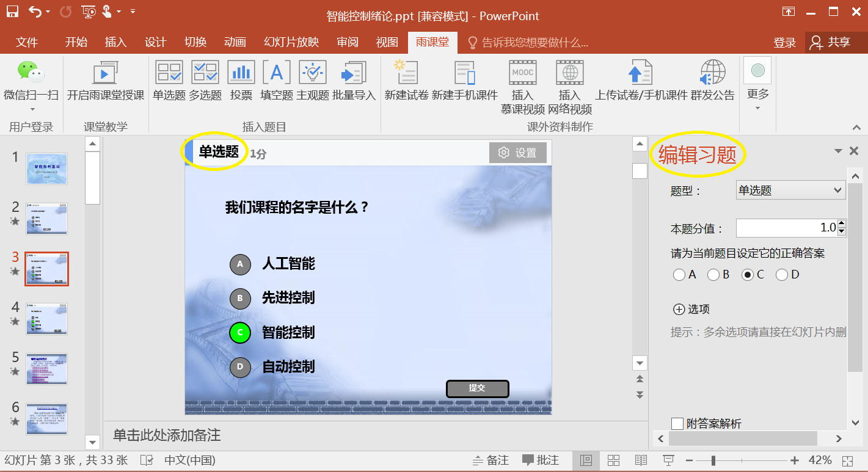Insert a 主观题 subjective question
868x472 pixels.
coord(313,80)
